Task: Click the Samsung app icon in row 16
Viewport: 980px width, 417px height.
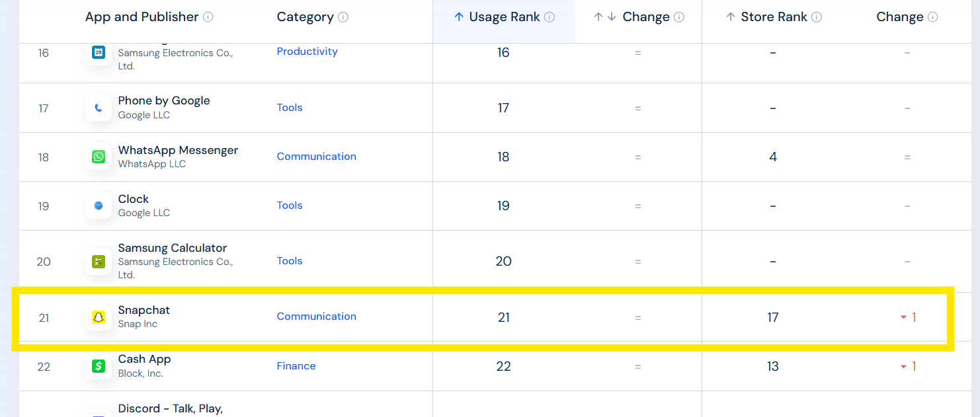Action: [x=98, y=53]
